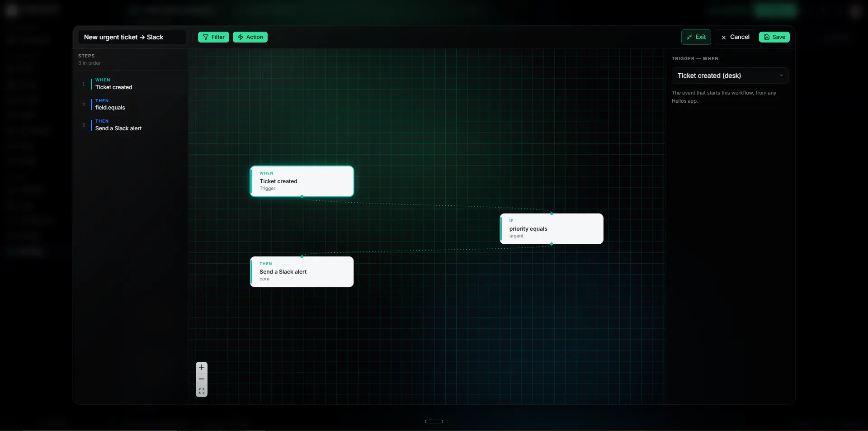Click the 'TRIGGER — WHEN' panel heading
This screenshot has width=868, height=431.
[695, 59]
